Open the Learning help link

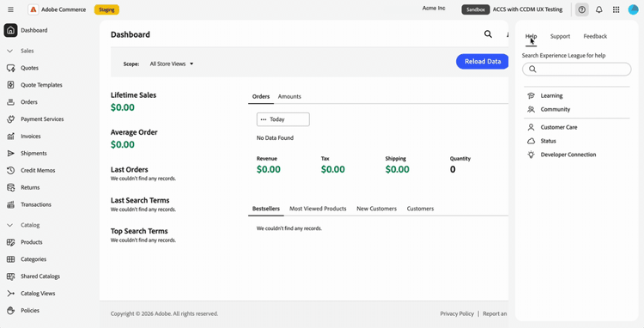tap(551, 95)
